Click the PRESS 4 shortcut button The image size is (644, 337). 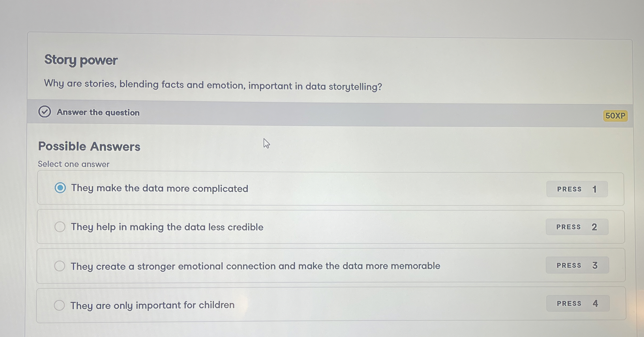coord(578,304)
